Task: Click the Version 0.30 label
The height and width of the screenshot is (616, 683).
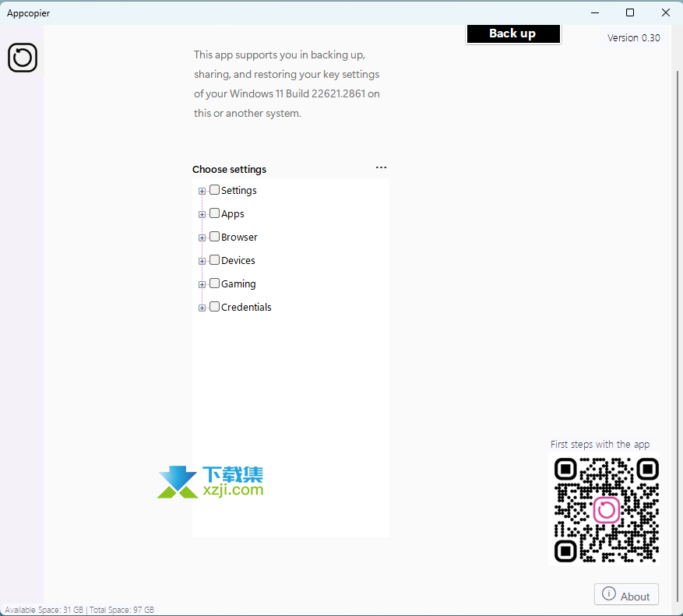Action: (x=633, y=38)
